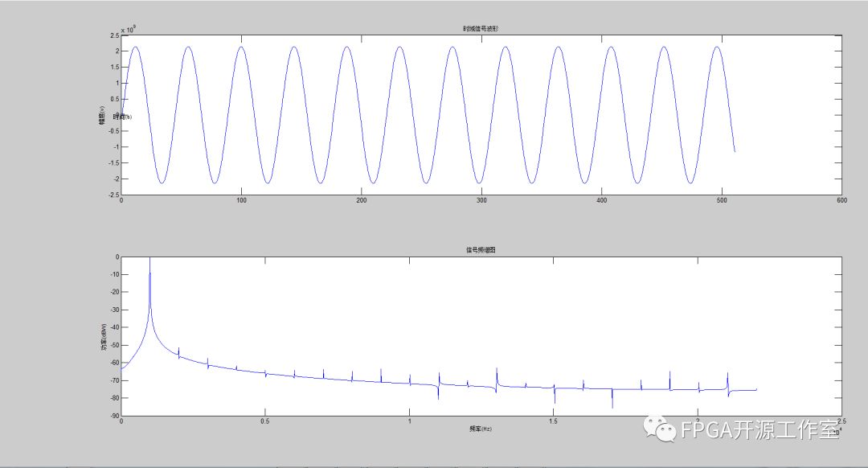Screen dimensions: 868x468
Task: Click the right end of spectrum trace
Action: [x=756, y=390]
